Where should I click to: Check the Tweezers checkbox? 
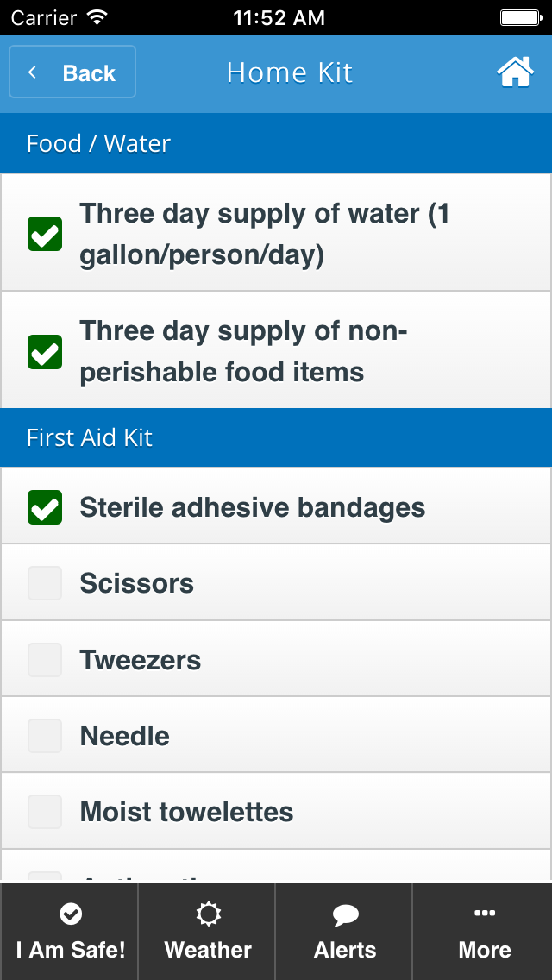pos(45,660)
